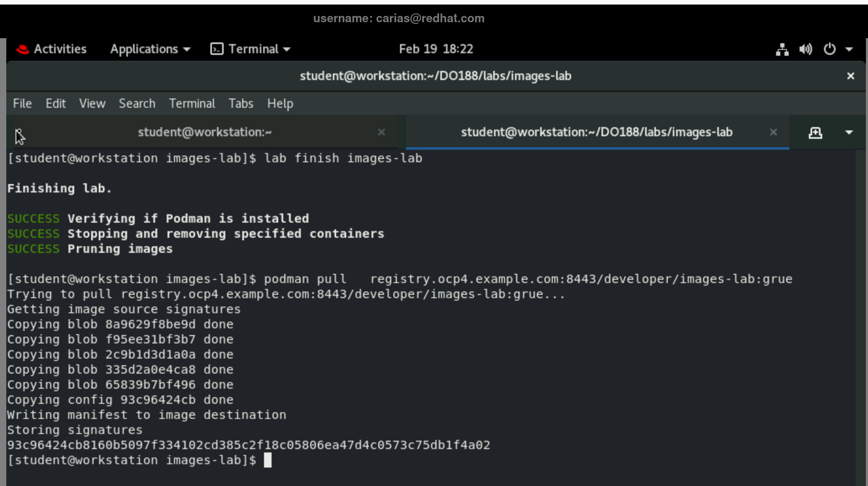Expand the tab list dropdown arrow
The height and width of the screenshot is (486, 868).
[849, 133]
